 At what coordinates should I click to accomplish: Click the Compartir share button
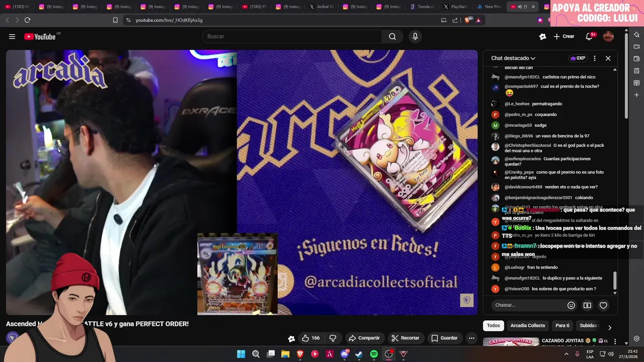tap(364, 338)
